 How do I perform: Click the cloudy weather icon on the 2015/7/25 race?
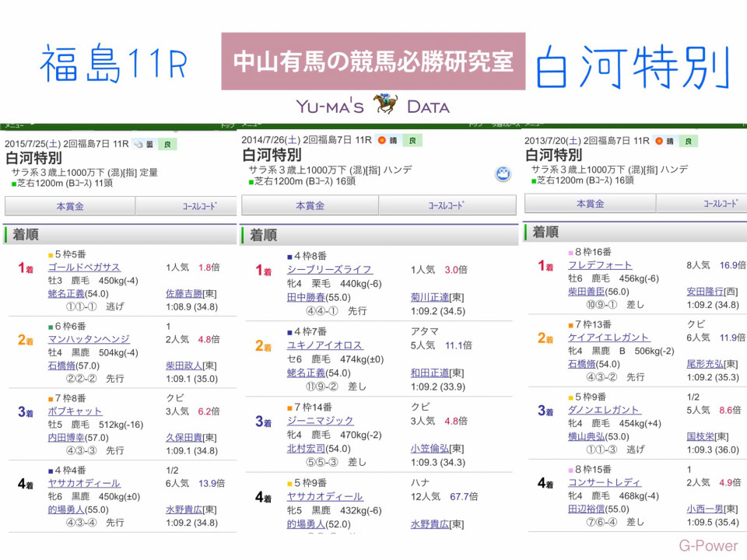[x=139, y=144]
